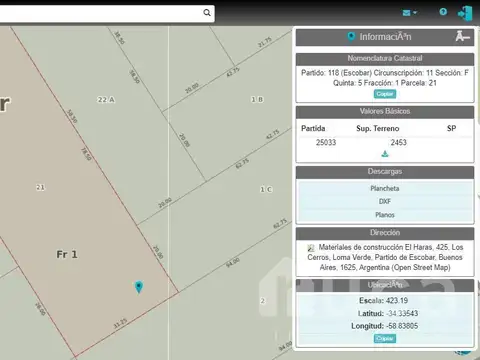Click the download icon under Valores Básicos
This screenshot has width=480, height=360.
point(385,154)
